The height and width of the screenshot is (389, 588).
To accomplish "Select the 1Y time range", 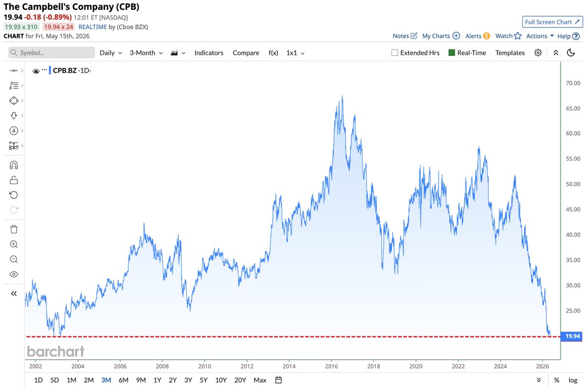I will [157, 380].
